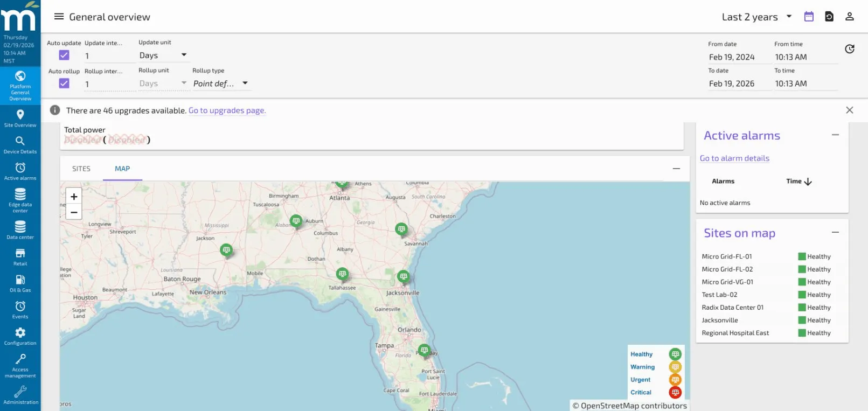This screenshot has width=868, height=411.
Task: Click the Urgent legend marker icon
Action: coord(675,380)
